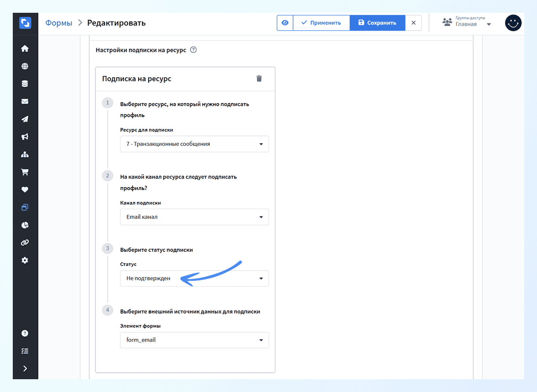This screenshot has height=392, width=537.
Task: Open the shopping cart icon in sidebar
Action: (25, 172)
